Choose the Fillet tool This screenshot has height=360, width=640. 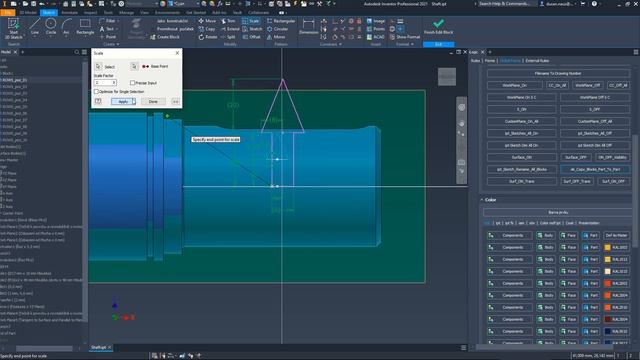pos(108,21)
